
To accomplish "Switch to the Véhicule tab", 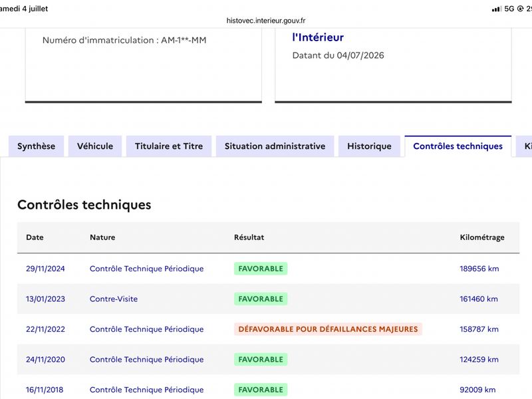I will click(95, 146).
